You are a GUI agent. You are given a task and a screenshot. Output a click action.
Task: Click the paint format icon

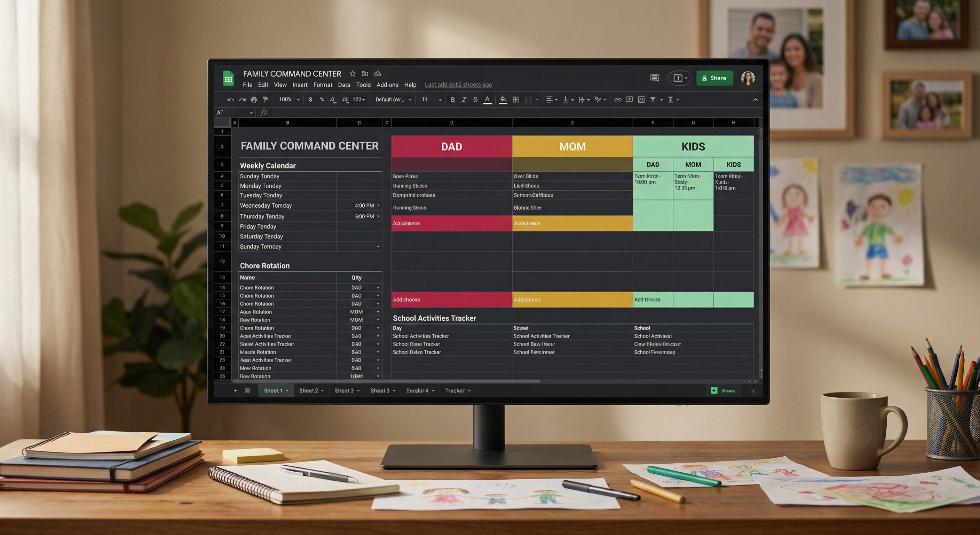coord(266,100)
